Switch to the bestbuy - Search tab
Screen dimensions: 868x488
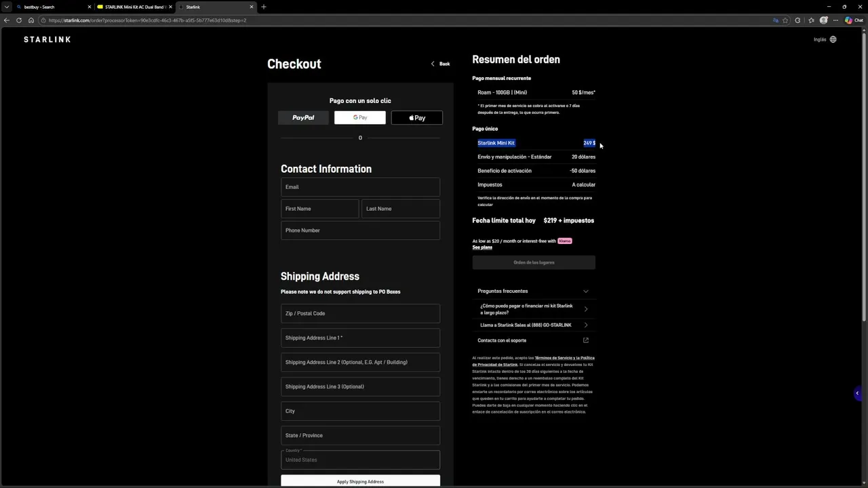(x=53, y=7)
